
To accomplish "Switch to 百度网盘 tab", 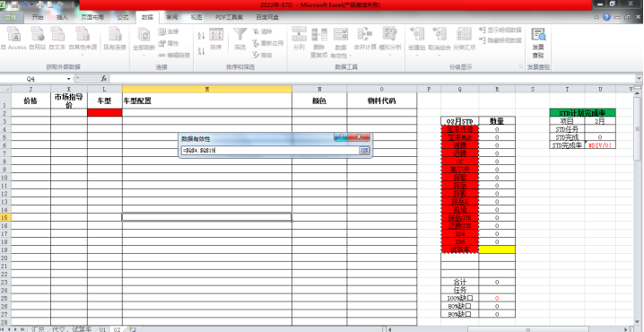I will (267, 17).
